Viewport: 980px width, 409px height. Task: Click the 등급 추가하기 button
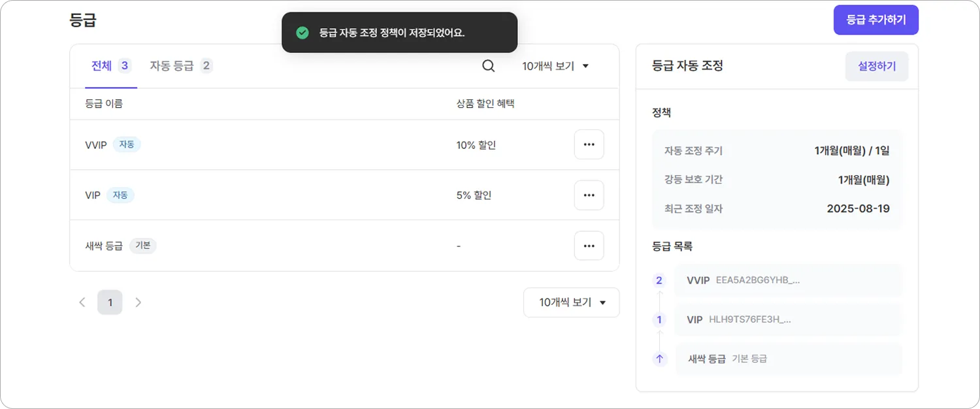click(875, 20)
